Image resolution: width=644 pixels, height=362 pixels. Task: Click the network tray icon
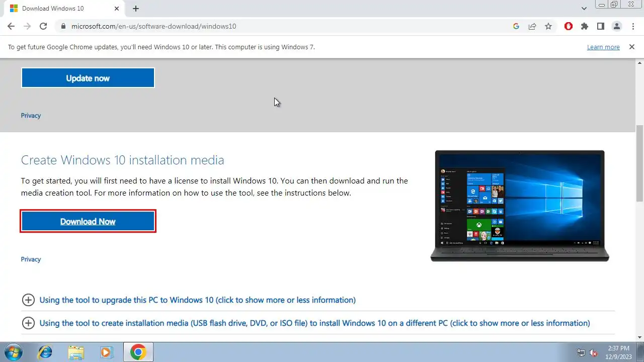(581, 352)
